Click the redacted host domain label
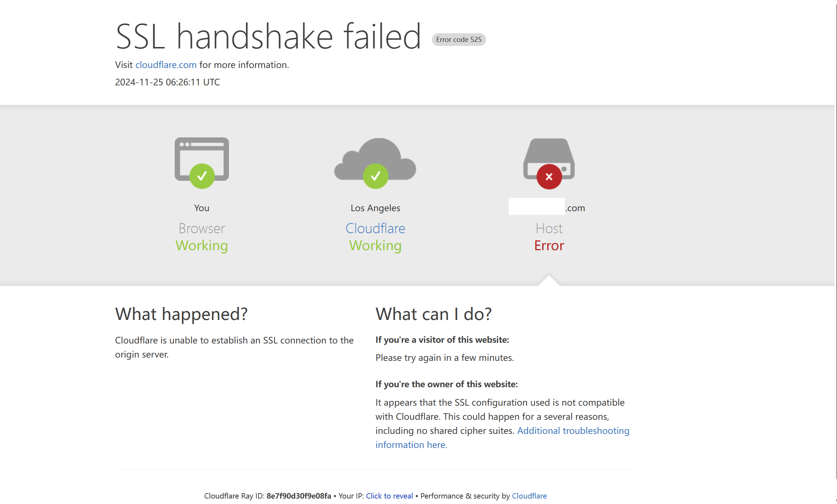 point(547,207)
